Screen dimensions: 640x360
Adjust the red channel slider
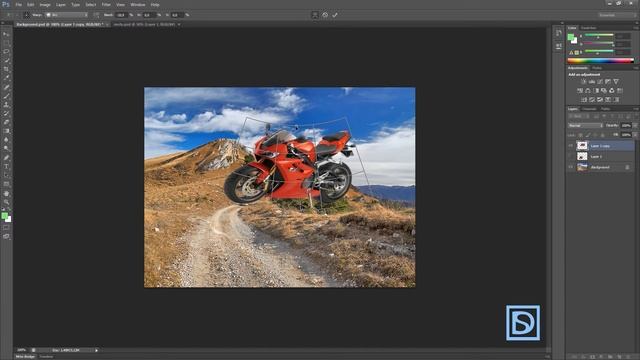point(599,36)
